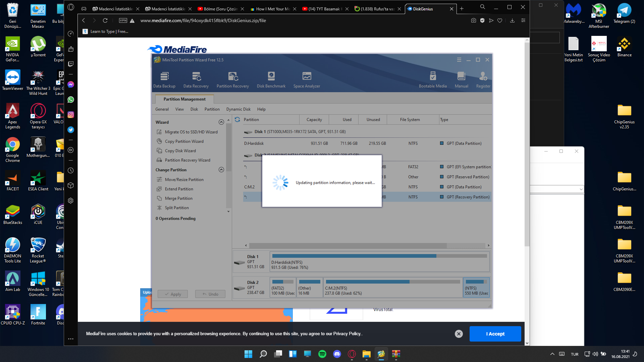Click the partition list refresh icon
This screenshot has width=644, height=362.
tap(237, 120)
